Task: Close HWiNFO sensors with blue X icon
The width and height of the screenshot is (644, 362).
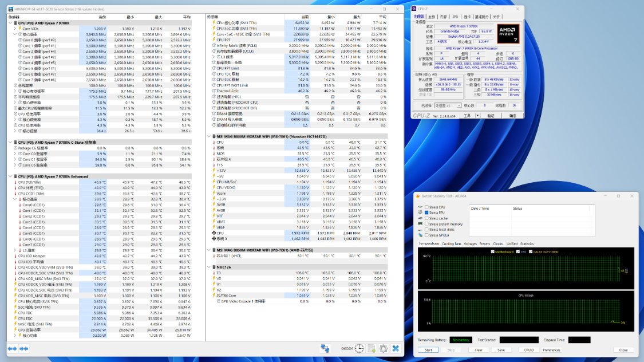Action: pyautogui.click(x=396, y=348)
